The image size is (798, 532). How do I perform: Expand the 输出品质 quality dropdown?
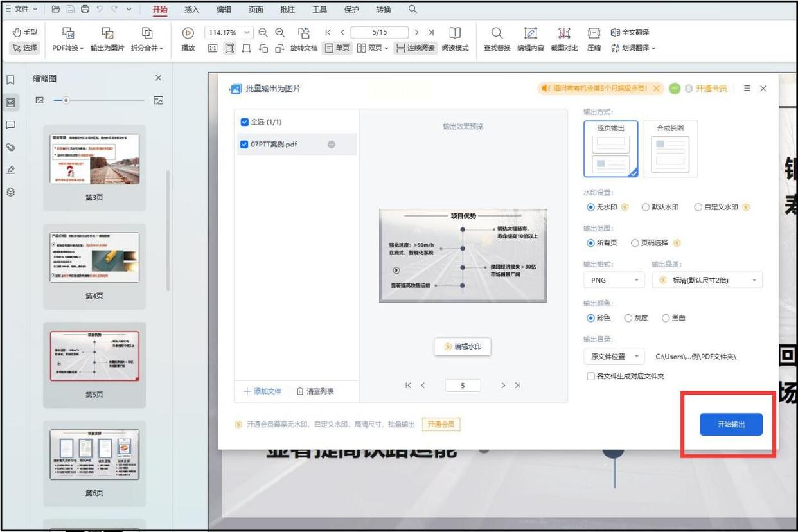coord(707,280)
